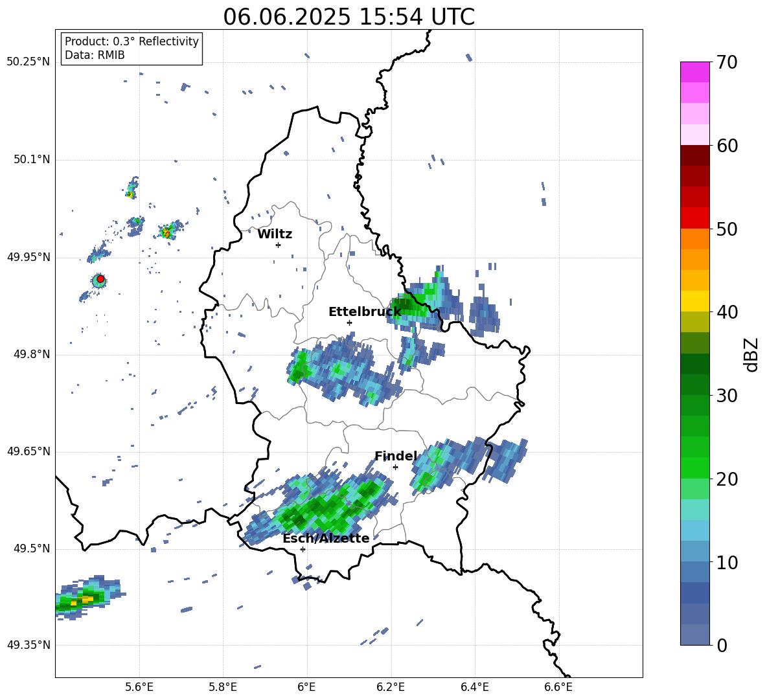Click the bright red colorbar segment above 50
This screenshot has height=700, width=767.
tap(694, 218)
